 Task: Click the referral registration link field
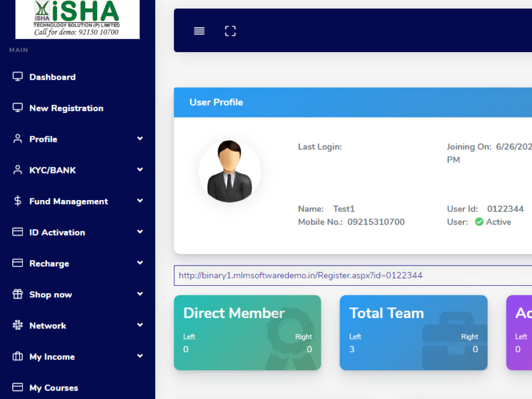pyautogui.click(x=353, y=275)
